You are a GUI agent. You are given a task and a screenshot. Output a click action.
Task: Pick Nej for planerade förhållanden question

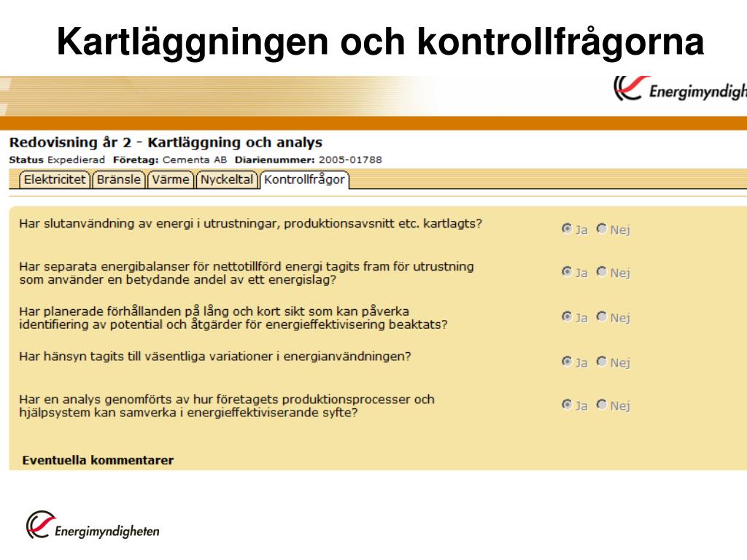point(602,316)
